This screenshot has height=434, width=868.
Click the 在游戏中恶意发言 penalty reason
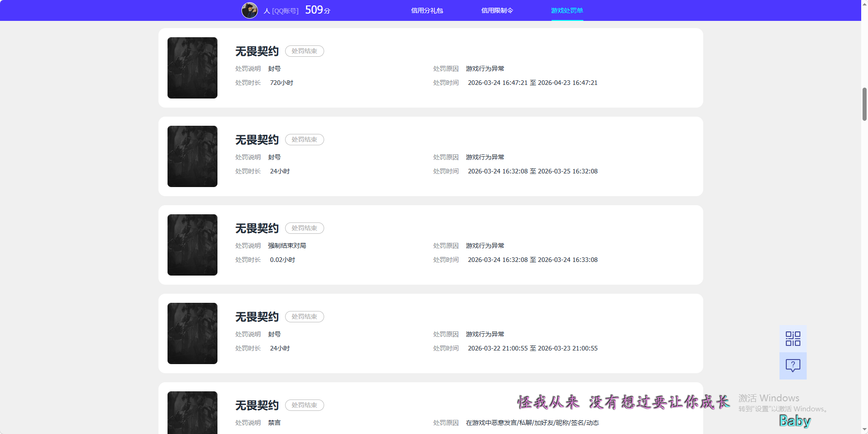click(532, 423)
